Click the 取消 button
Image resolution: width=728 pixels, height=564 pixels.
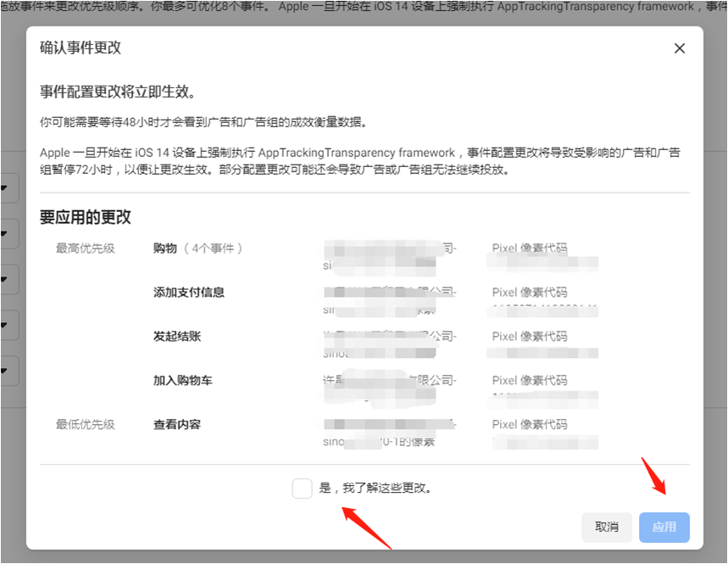[607, 527]
